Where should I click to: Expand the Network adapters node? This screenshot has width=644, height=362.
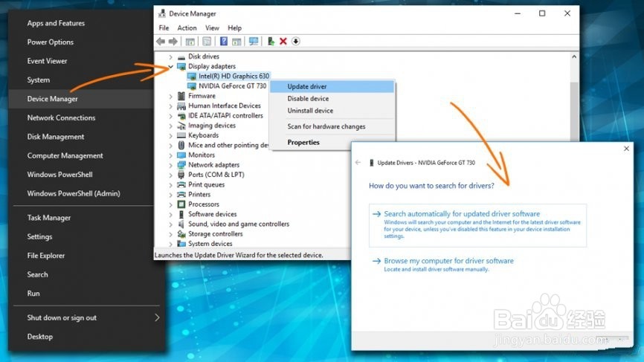point(170,165)
